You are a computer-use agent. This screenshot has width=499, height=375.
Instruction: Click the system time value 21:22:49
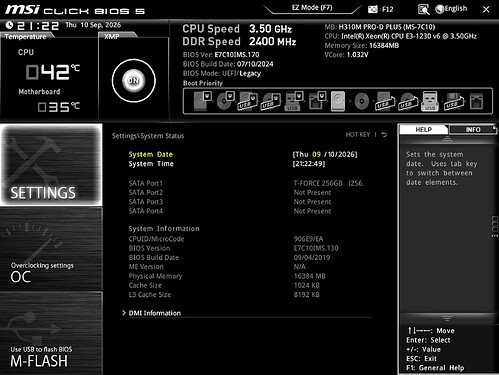coord(309,164)
